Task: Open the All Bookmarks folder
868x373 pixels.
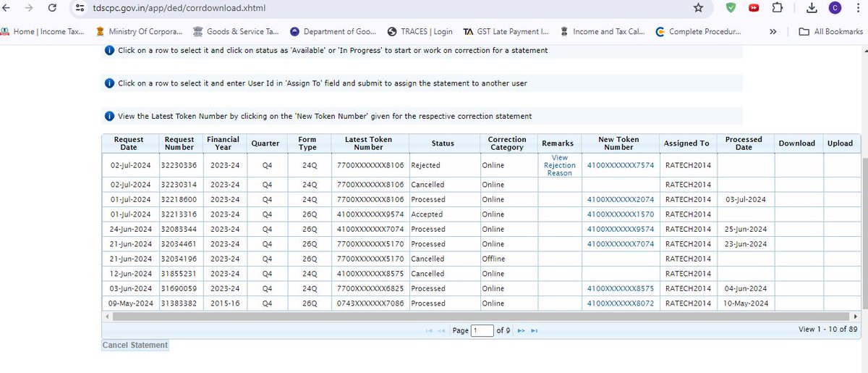Action: [831, 32]
